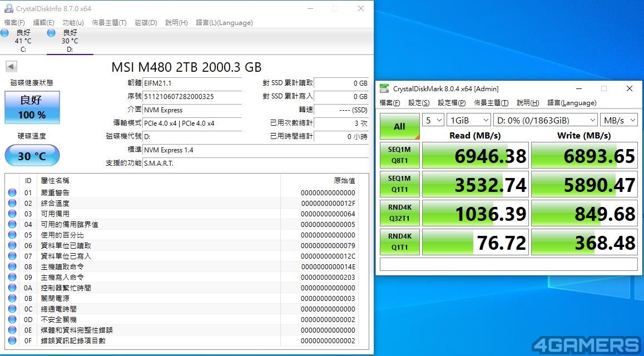The width and height of the screenshot is (644, 356).
Task: Open 佈景主題(T) menu in CrystalDiskInfo
Action: pos(109,23)
